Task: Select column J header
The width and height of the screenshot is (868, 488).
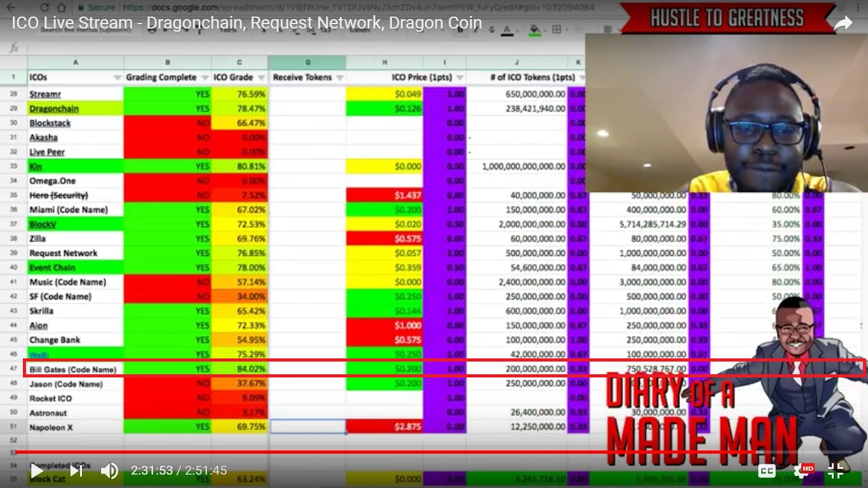Action: [x=517, y=62]
